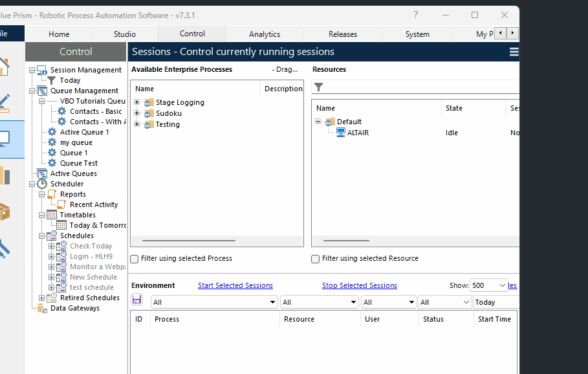588x374 pixels.
Task: Expand the Retired Schedules node
Action: click(x=42, y=298)
